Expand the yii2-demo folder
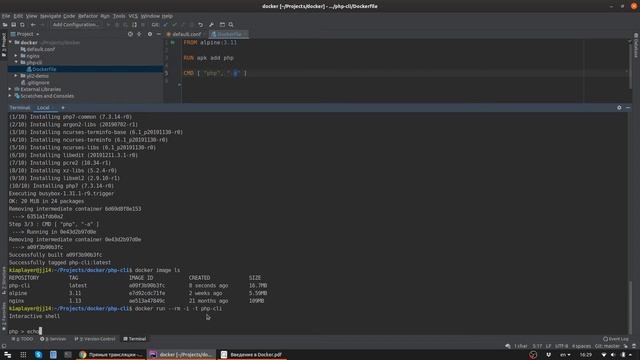Screen dimensions: 640x360 pos(16,76)
